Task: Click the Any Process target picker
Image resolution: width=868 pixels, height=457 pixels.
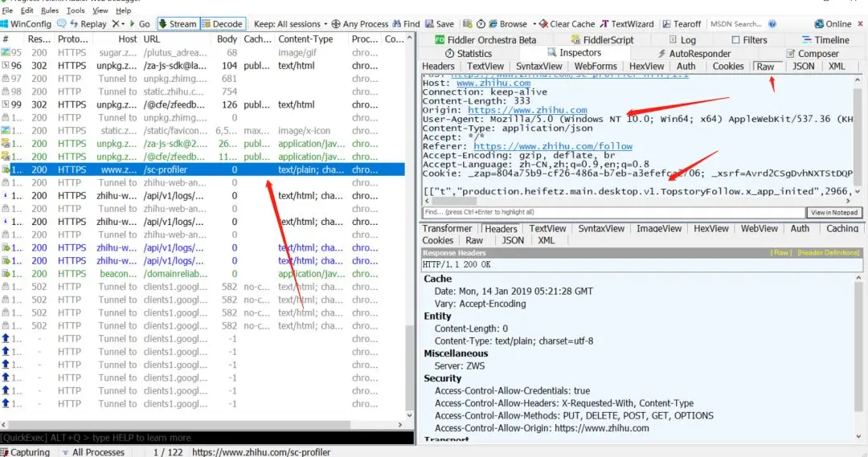Action: pyautogui.click(x=360, y=24)
